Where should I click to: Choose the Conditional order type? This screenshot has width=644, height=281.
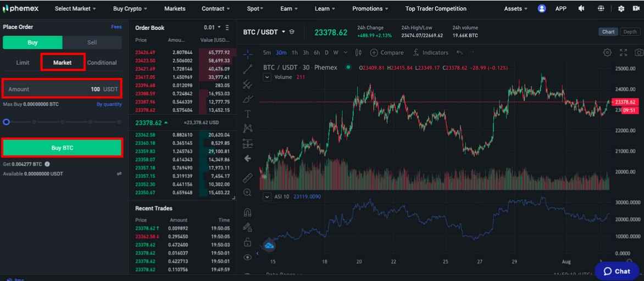point(102,63)
